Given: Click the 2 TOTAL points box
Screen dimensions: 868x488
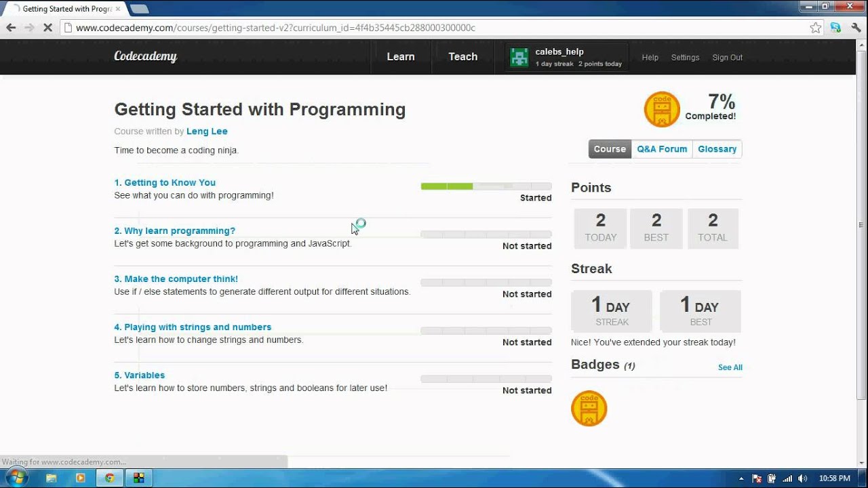Looking at the screenshot, I should click(713, 228).
